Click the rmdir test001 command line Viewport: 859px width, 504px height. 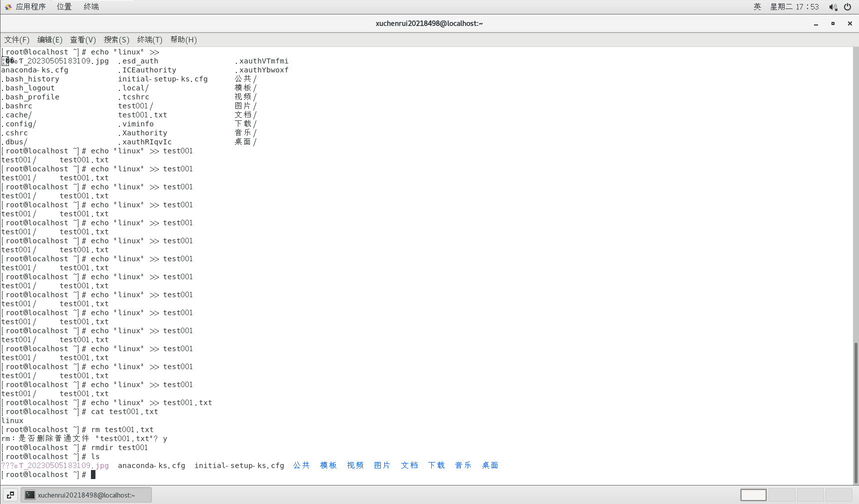pos(74,448)
